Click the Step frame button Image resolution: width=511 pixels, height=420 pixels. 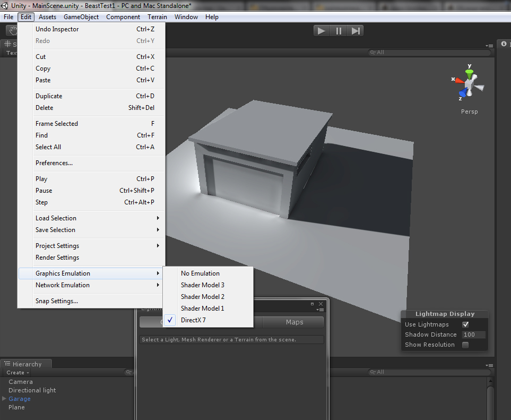pos(356,31)
